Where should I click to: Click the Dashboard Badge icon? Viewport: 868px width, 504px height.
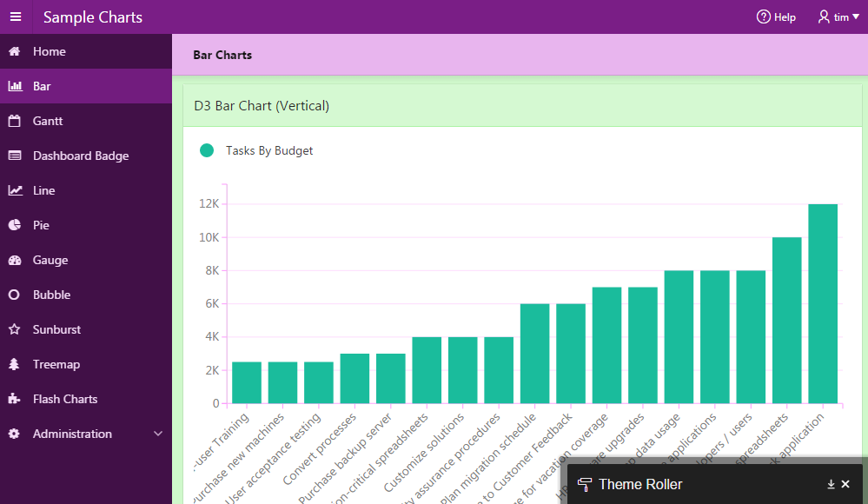click(15, 156)
